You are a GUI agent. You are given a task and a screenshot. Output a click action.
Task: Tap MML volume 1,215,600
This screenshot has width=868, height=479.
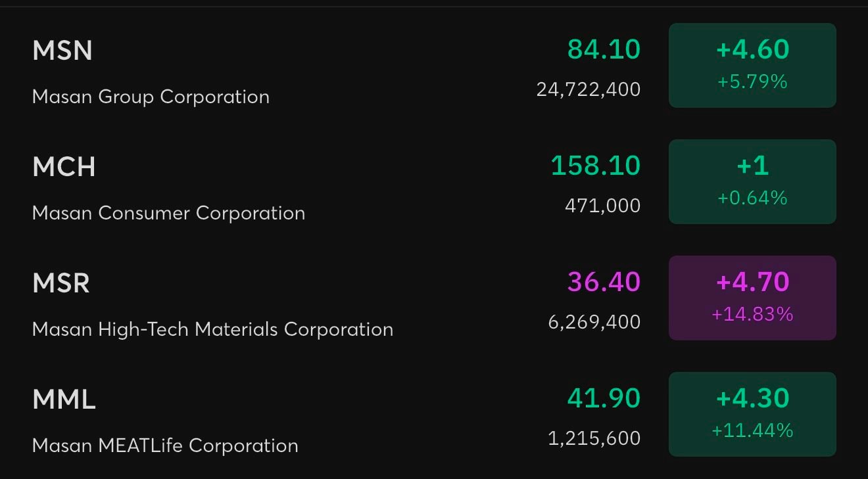coord(594,438)
